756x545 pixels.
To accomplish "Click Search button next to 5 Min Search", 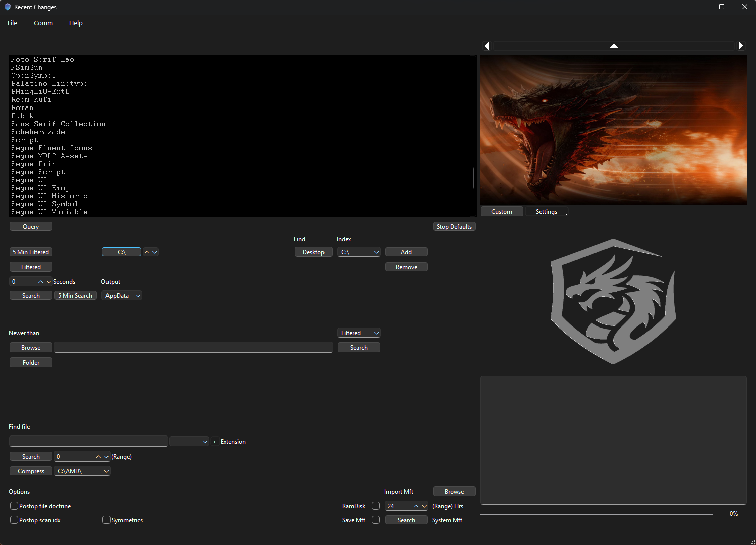I will [x=31, y=296].
